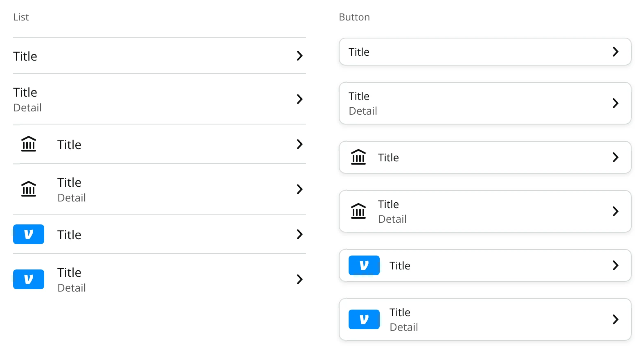This screenshot has height=353, width=644.
Task: Click "Title" beside the bank icon in Title-only List row
Action: pyautogui.click(x=69, y=145)
